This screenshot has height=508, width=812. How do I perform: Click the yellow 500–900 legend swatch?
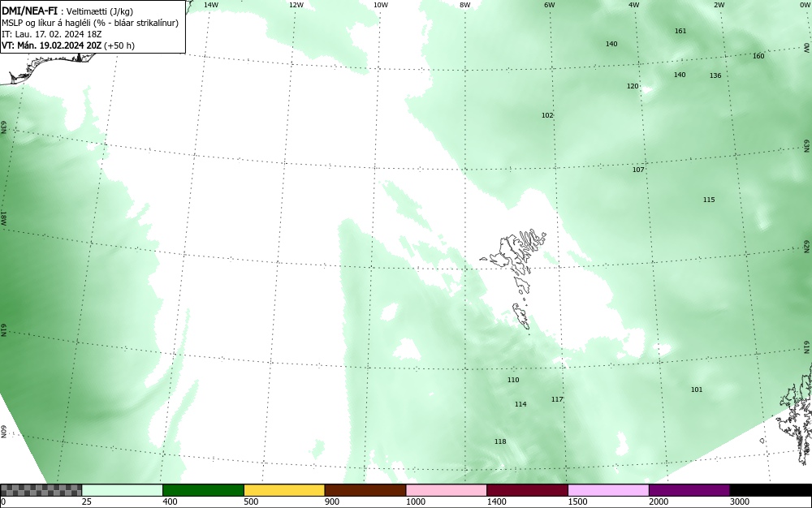[284, 490]
